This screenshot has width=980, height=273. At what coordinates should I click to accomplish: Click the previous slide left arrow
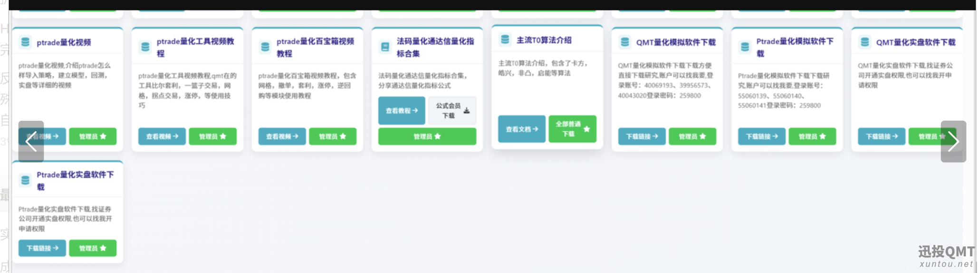tap(31, 142)
